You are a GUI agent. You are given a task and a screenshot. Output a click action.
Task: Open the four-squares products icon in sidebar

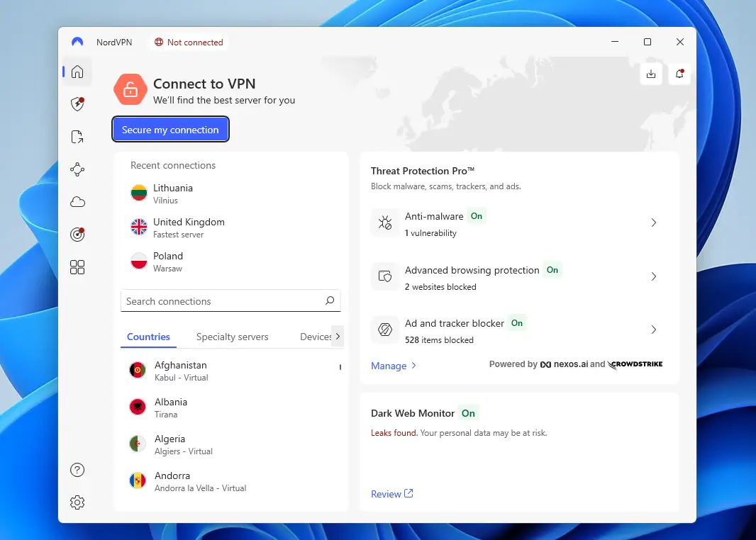click(x=77, y=267)
